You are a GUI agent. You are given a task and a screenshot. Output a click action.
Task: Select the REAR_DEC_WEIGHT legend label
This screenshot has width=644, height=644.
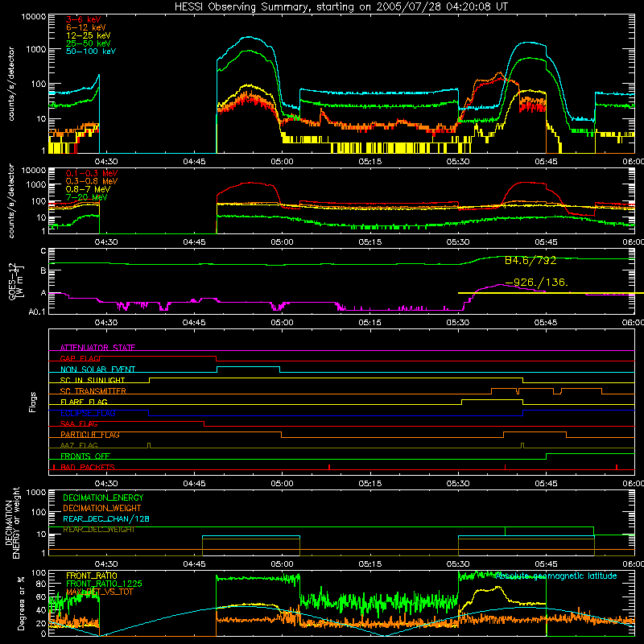[x=98, y=530]
